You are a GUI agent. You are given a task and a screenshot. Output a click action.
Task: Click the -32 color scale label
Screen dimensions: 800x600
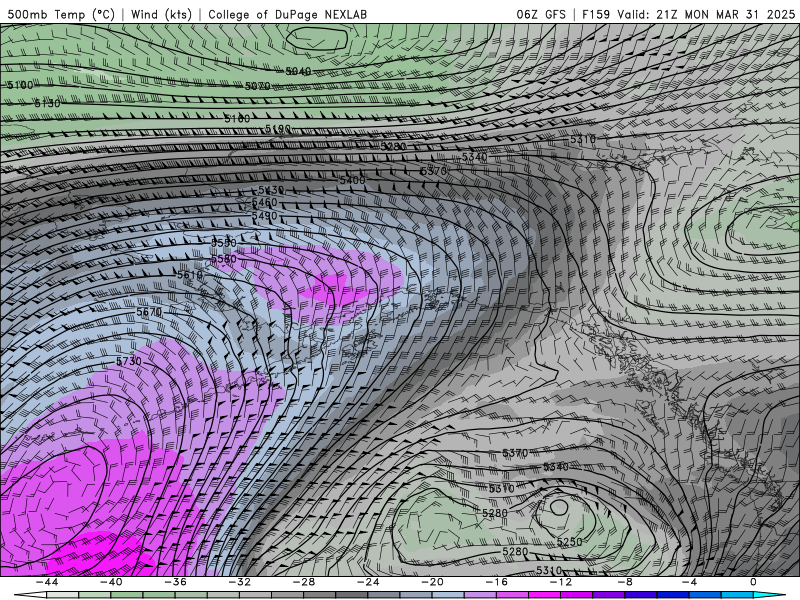[x=239, y=582]
